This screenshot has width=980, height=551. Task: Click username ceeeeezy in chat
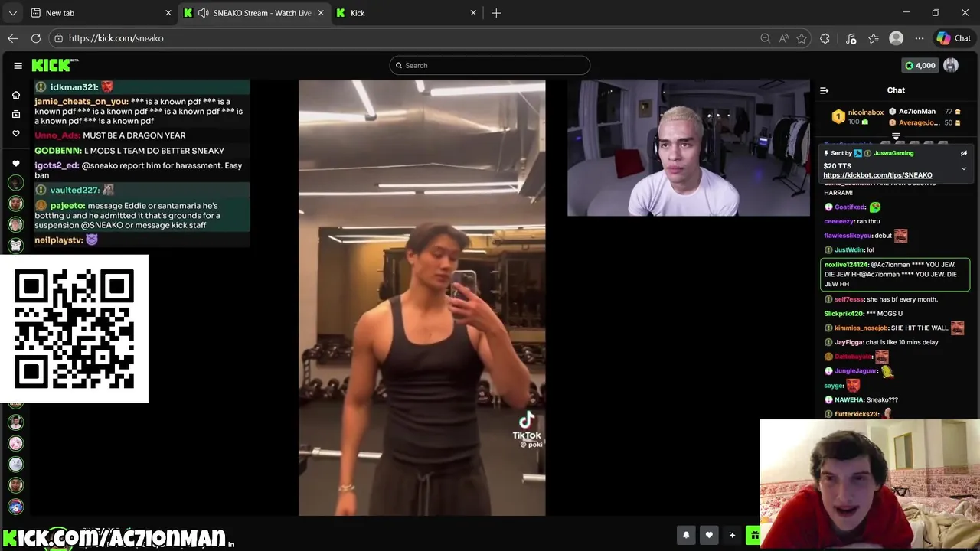(839, 222)
